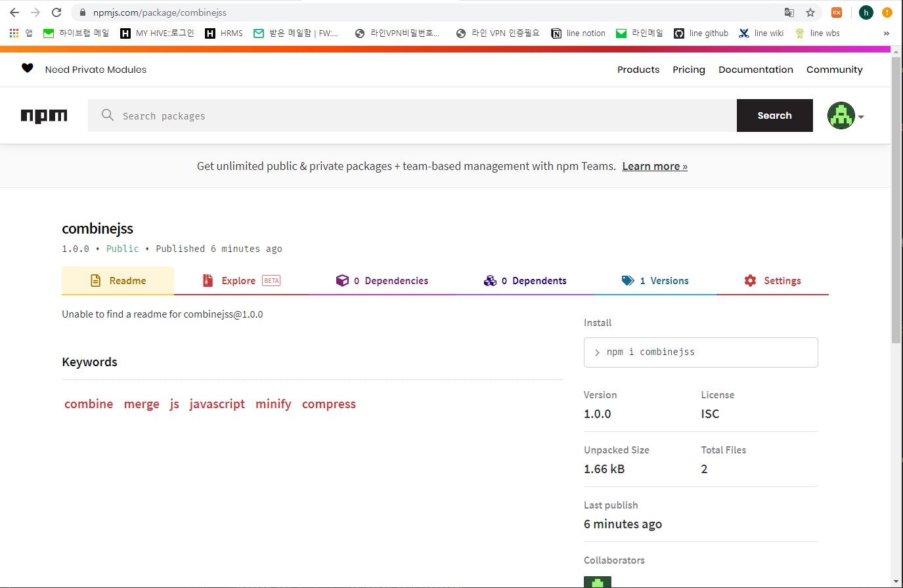Open the 1 Versions tab
Image resolution: width=903 pixels, height=588 pixels.
655,281
